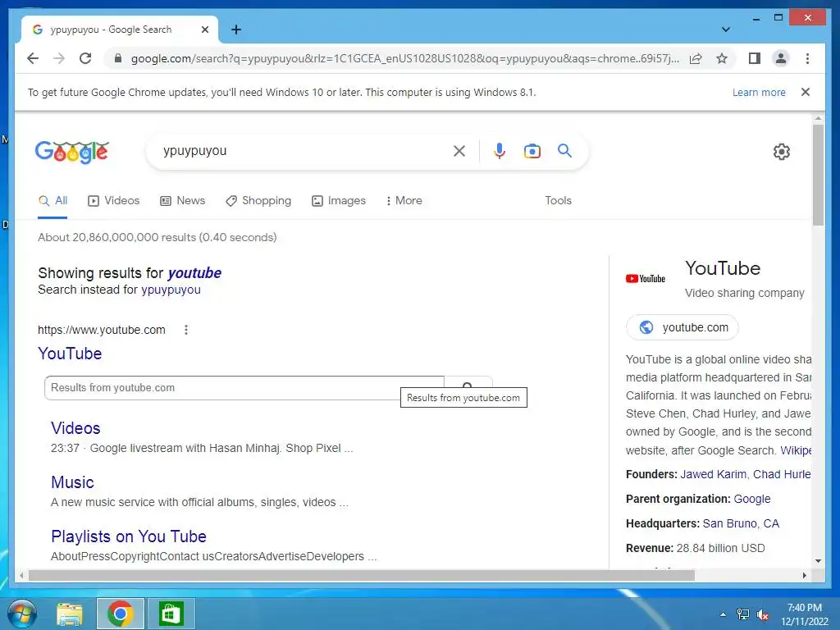
Task: Expand the More search filters menu
Action: 404,201
